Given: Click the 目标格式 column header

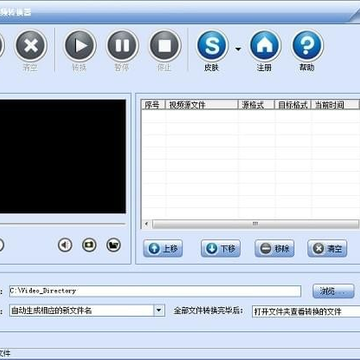Looking at the screenshot, I should (x=292, y=105).
